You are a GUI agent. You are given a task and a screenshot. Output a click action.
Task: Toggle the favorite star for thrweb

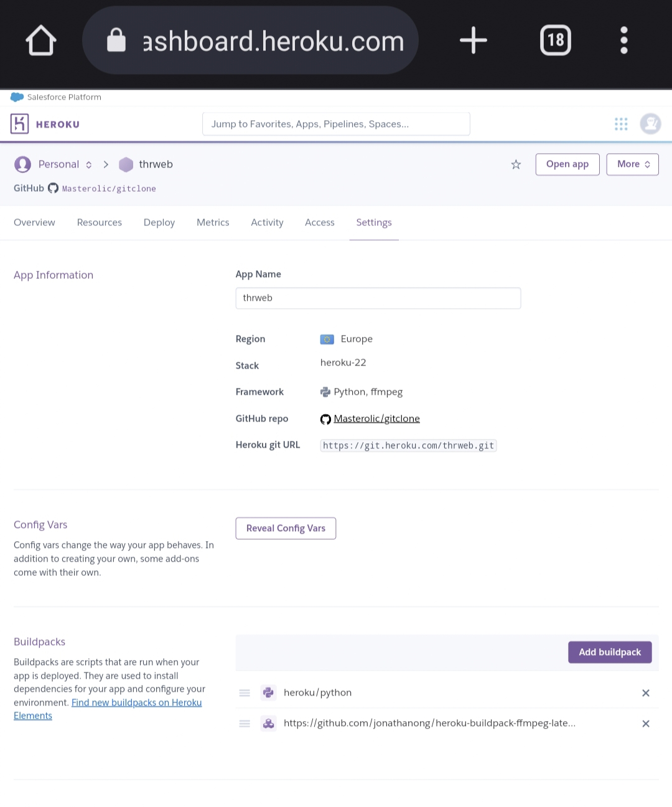tap(516, 164)
